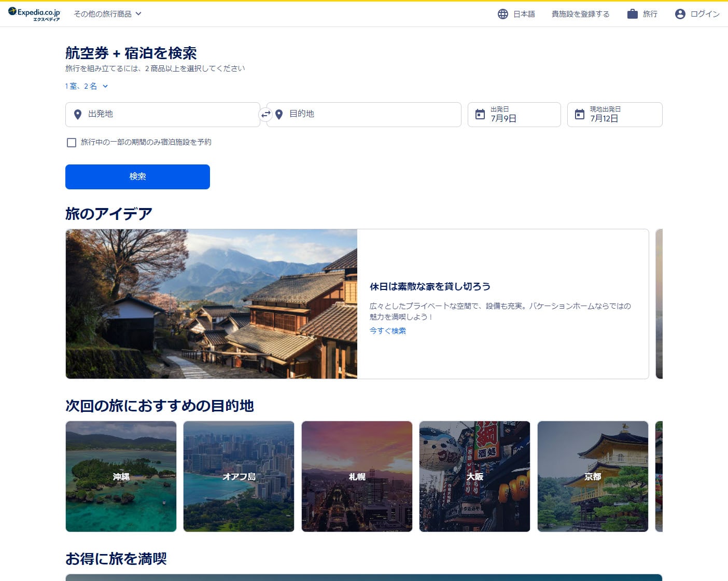The width and height of the screenshot is (728, 581).
Task: Click inside the 目的地 input field
Action: [x=363, y=115]
